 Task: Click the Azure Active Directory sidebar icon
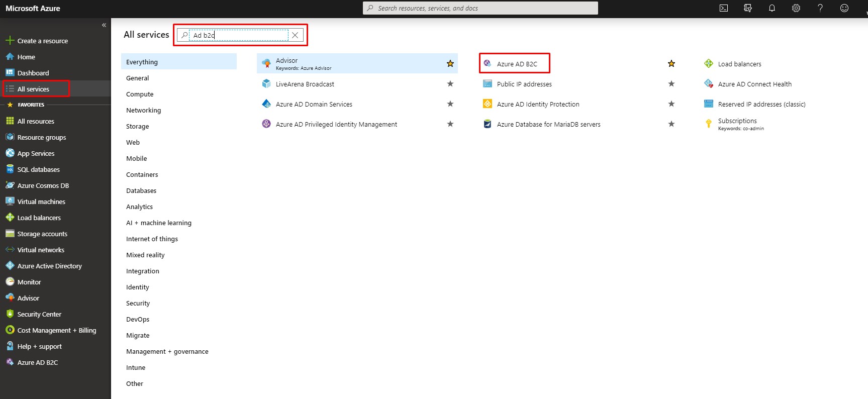pyautogui.click(x=10, y=266)
